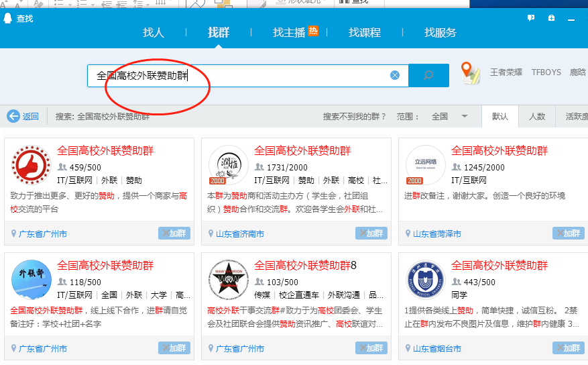Click the back arrow icon
588x365 pixels.
[13, 116]
